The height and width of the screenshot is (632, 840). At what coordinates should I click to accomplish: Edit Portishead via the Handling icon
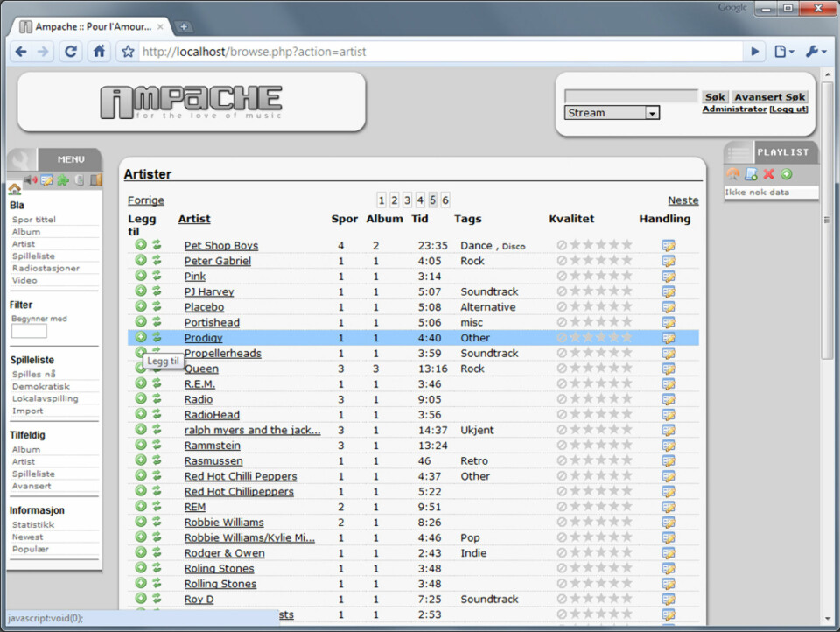pyautogui.click(x=668, y=322)
